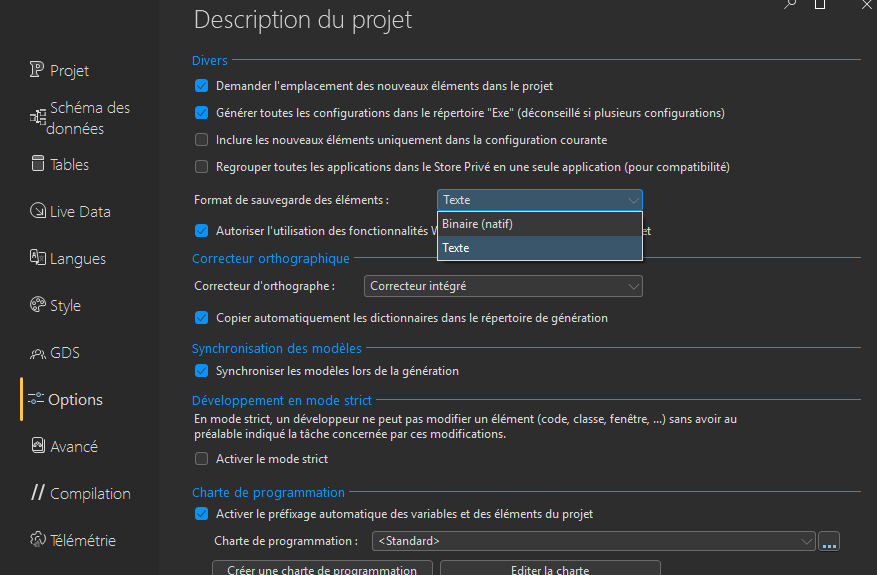This screenshot has height=575, width=877.
Task: Click the Télémétrie sidebar icon
Action: tap(37, 540)
